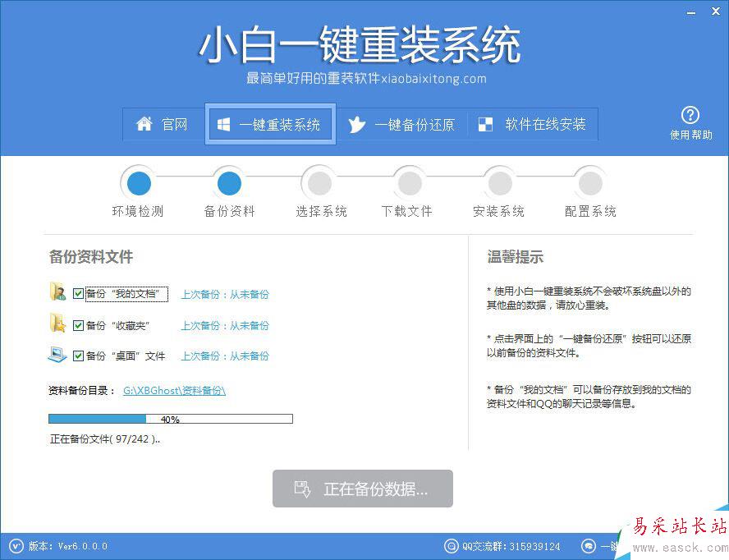Open G:\XBGhost\资料备份\ directory link
The height and width of the screenshot is (560, 729).
[174, 391]
